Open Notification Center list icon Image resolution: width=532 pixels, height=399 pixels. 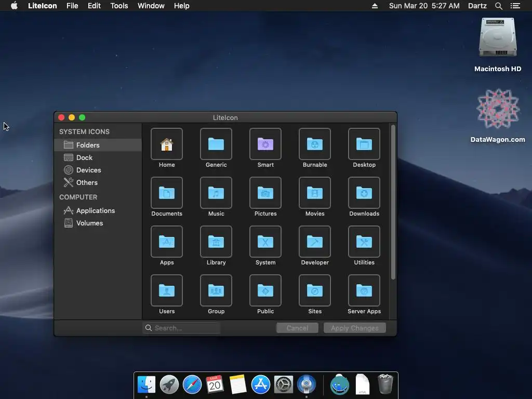(515, 6)
